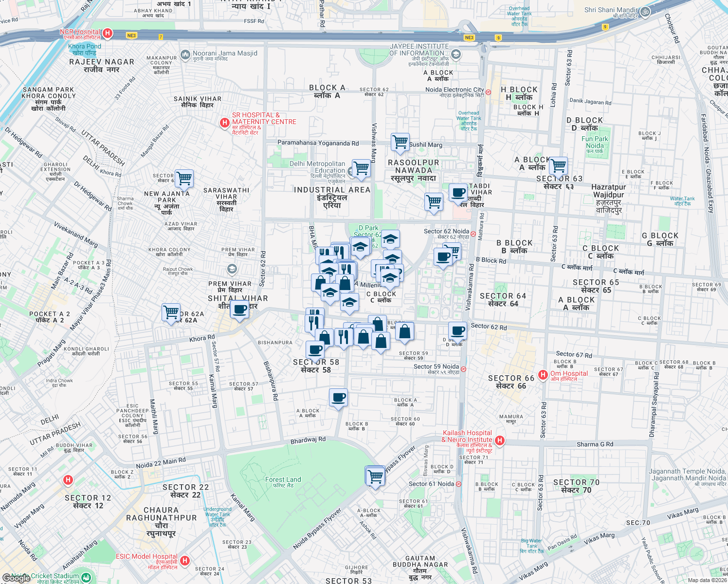Click the Shri Shani Mandir temple icon

pyautogui.click(x=645, y=11)
